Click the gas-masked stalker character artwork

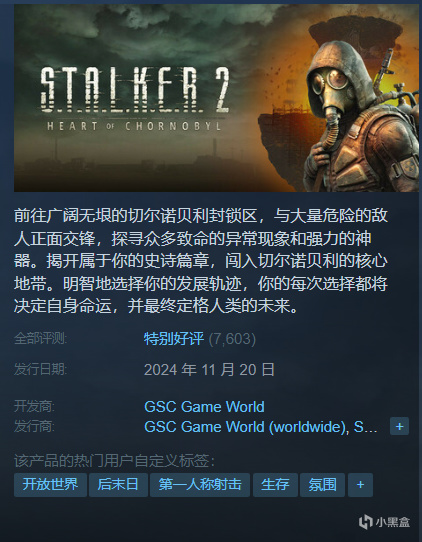361,116
